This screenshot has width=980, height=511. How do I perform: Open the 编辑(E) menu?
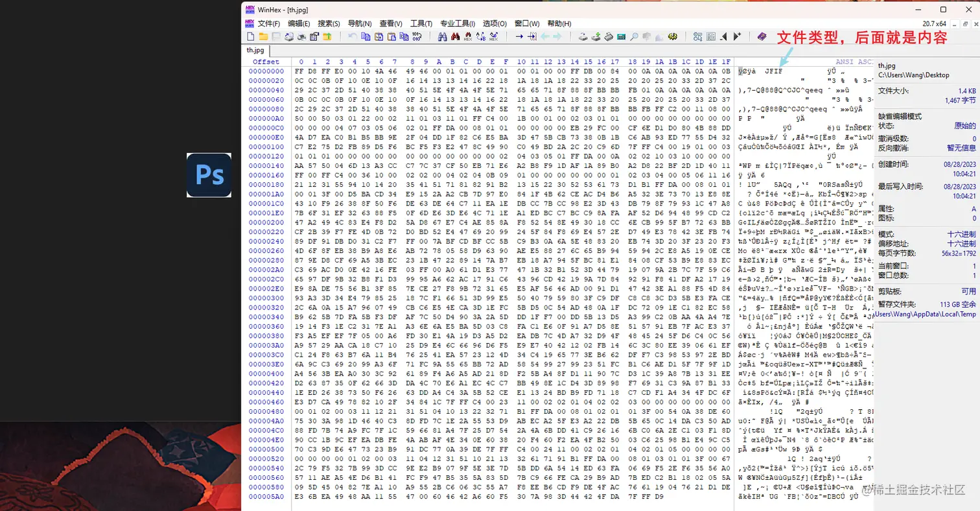(299, 23)
